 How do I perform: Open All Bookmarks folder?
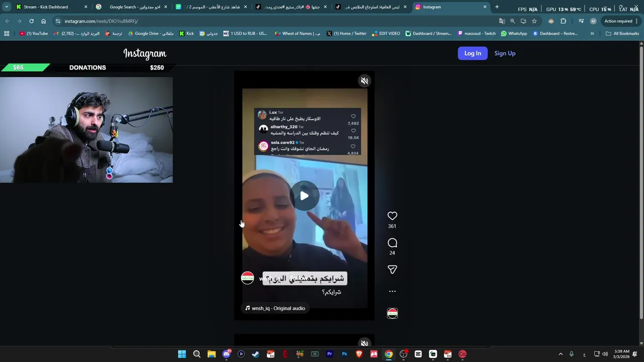coord(622,34)
